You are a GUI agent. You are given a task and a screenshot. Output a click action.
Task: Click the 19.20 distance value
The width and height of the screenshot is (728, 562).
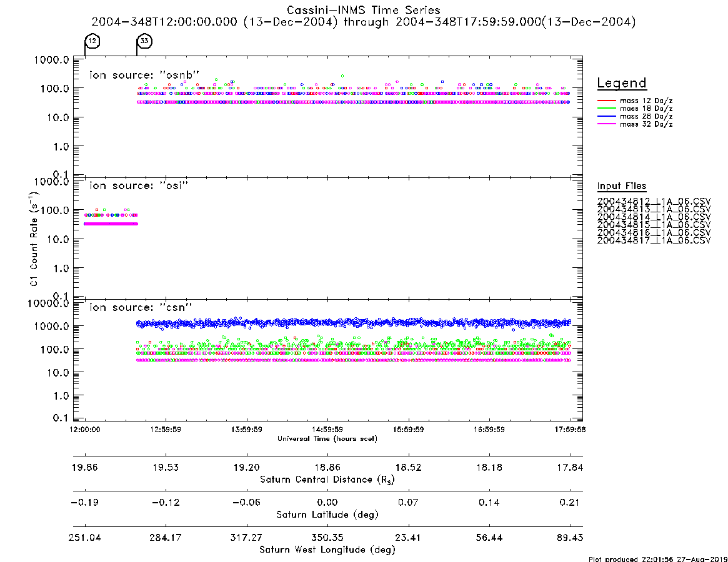coord(247,467)
